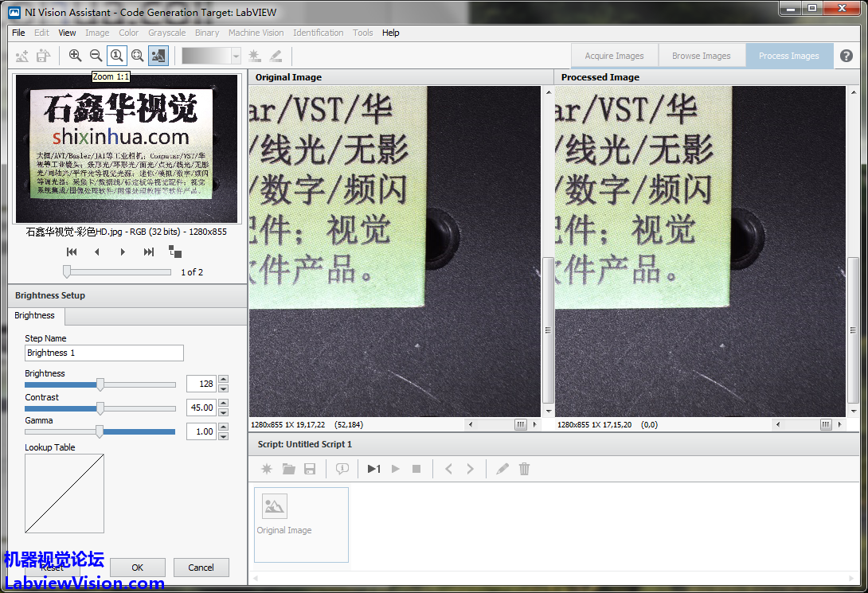Click the Stop script icon

[416, 469]
